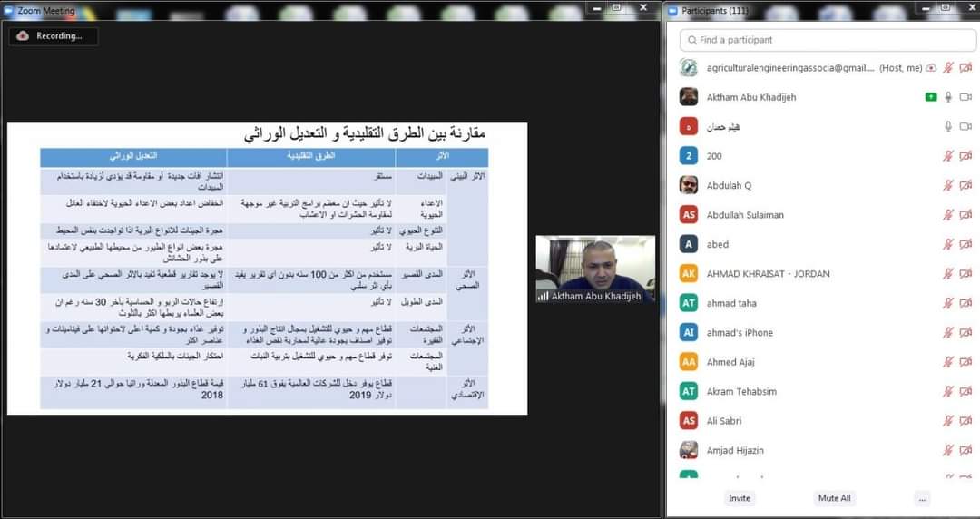This screenshot has width=980, height=519.
Task: Click the muted mic icon for Ahmed Ajaj
Action: click(x=949, y=362)
